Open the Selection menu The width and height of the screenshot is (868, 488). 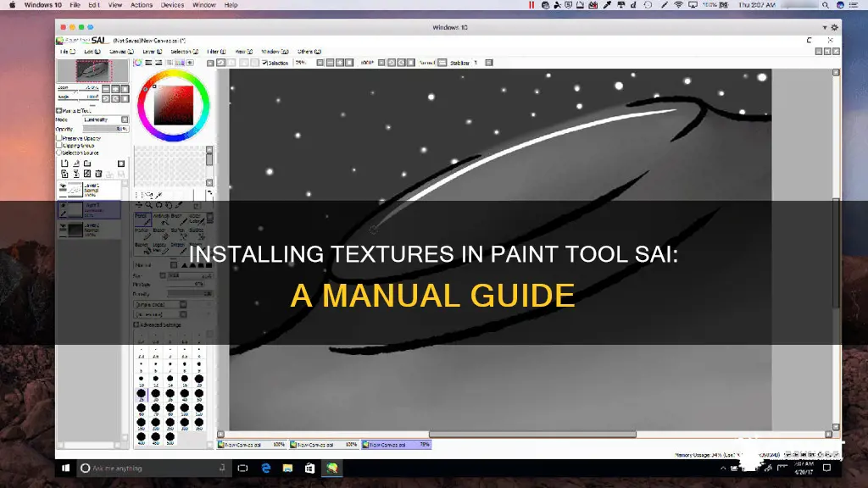pos(184,52)
